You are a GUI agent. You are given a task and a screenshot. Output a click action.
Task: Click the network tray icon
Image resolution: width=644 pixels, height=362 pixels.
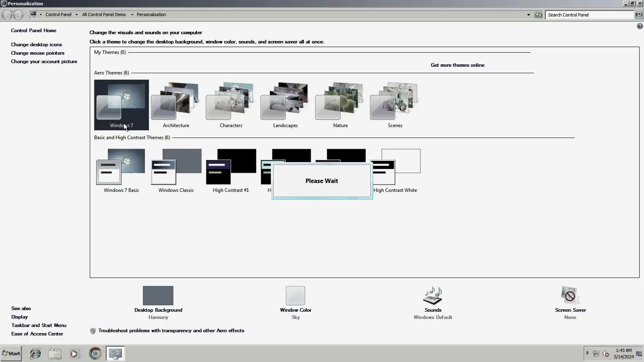click(596, 354)
